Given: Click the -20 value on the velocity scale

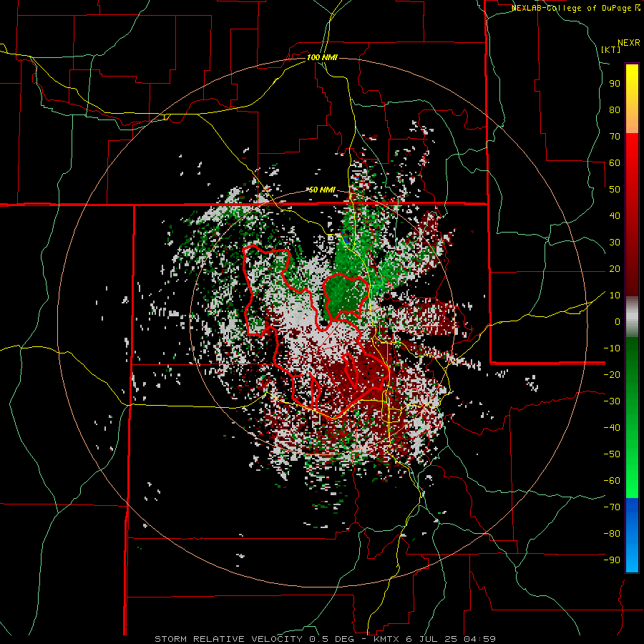Looking at the screenshot, I should point(612,374).
